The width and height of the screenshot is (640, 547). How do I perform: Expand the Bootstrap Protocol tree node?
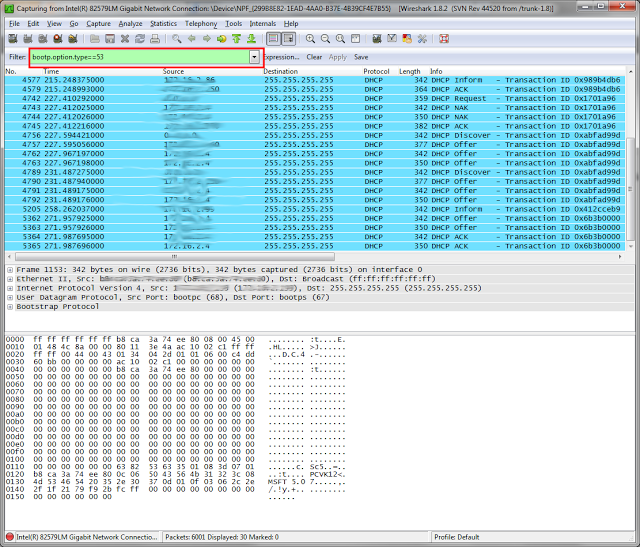[10, 306]
